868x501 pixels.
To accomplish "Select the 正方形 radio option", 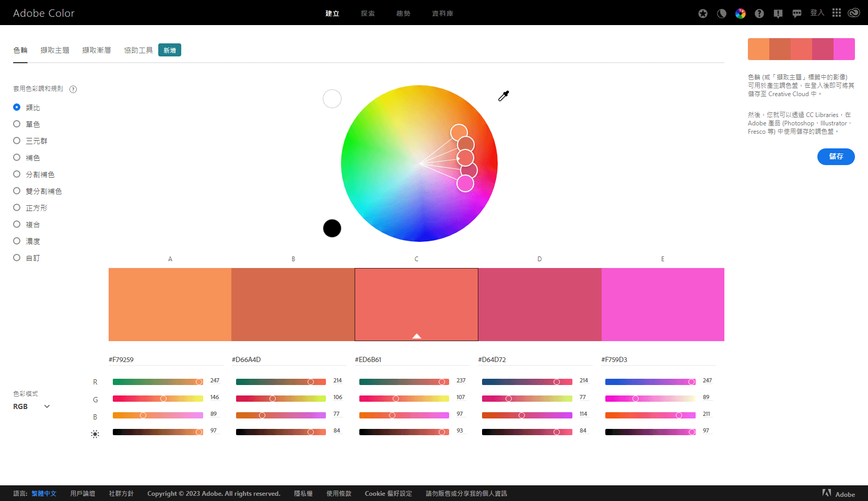I will coord(17,207).
